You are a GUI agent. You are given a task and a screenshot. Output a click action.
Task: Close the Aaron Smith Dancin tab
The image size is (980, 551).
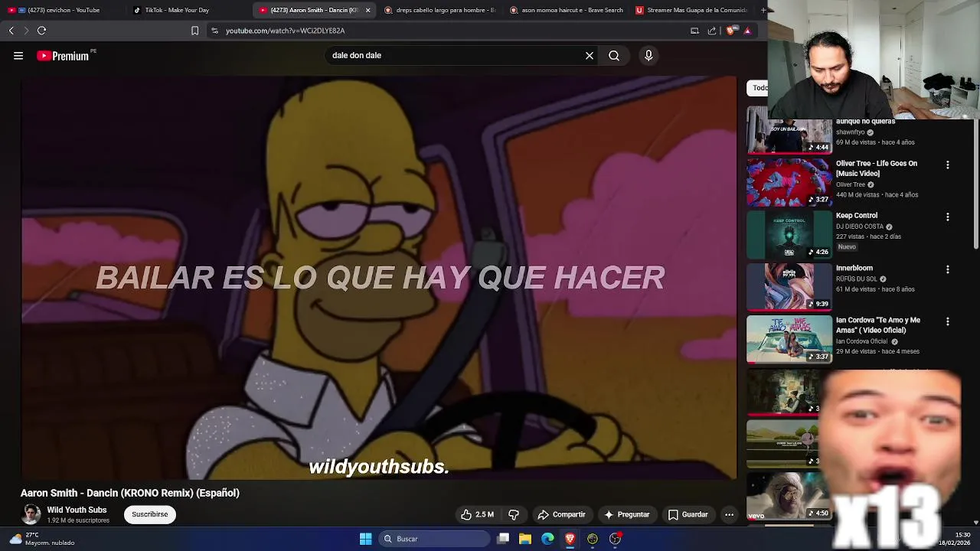click(x=367, y=10)
